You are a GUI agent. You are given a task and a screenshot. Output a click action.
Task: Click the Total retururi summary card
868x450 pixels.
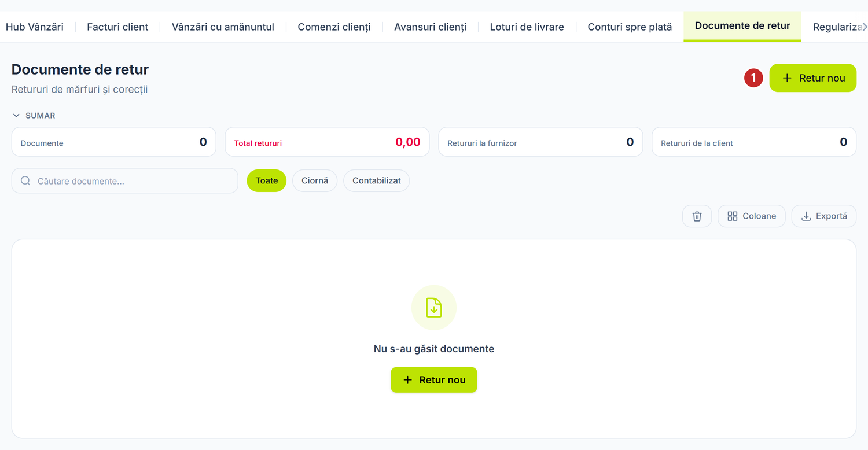(x=327, y=142)
